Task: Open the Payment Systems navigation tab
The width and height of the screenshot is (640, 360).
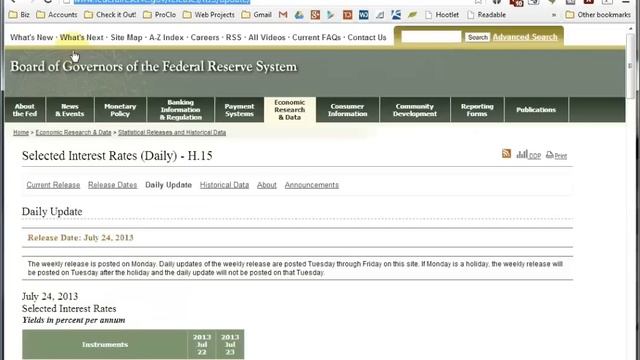Action: (x=239, y=110)
